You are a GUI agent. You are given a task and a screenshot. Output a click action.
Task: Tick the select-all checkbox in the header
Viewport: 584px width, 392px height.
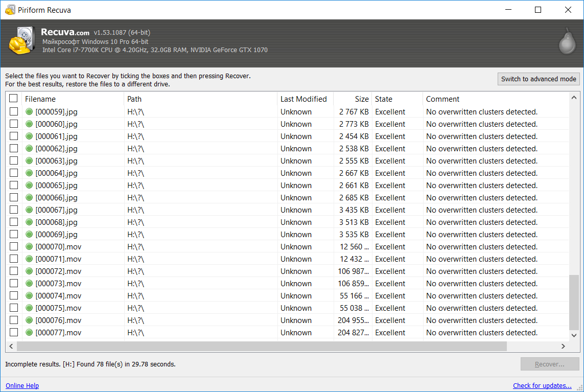pyautogui.click(x=13, y=99)
